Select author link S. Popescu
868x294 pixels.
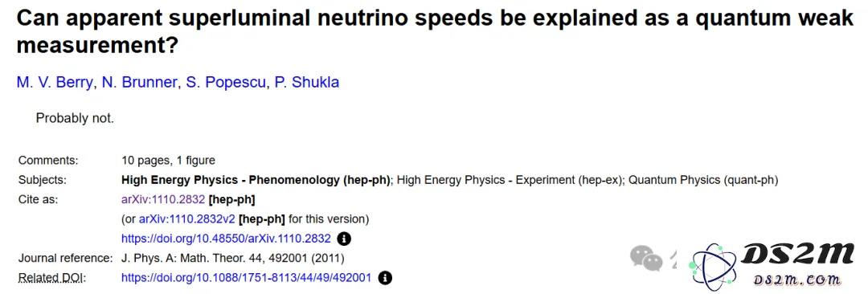coord(227,83)
